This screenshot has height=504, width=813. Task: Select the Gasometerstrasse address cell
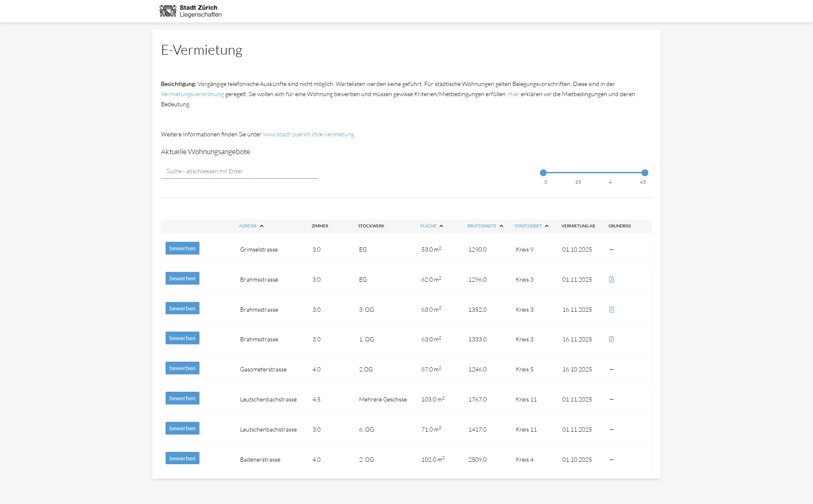[263, 370]
